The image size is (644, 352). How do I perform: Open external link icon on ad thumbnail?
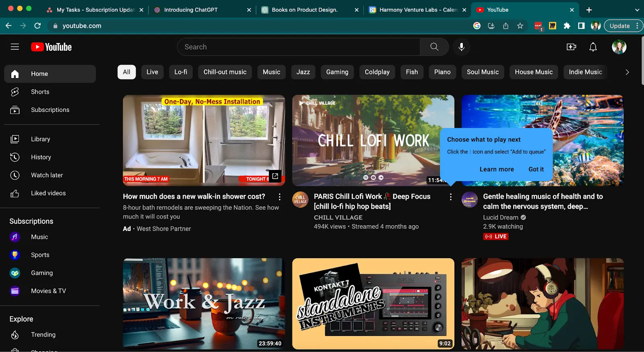coord(275,176)
